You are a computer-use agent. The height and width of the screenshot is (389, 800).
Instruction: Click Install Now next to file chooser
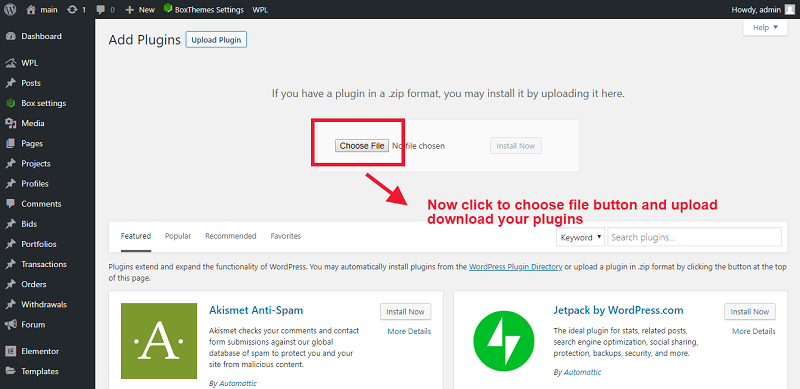click(x=516, y=145)
